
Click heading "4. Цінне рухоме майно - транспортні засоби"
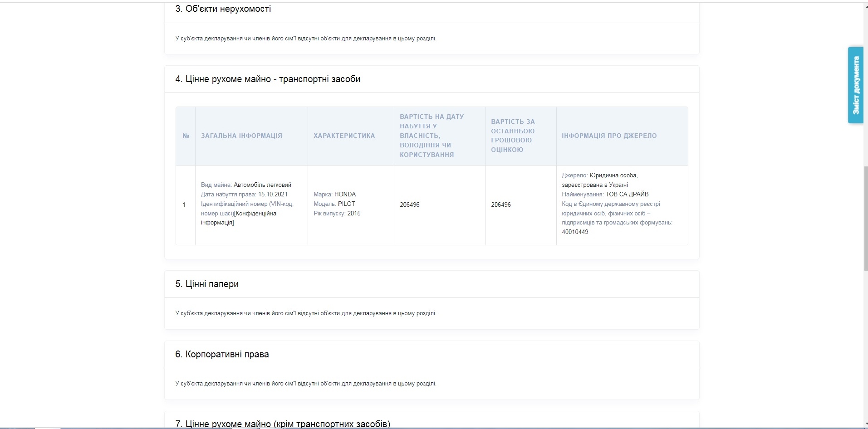(x=268, y=79)
